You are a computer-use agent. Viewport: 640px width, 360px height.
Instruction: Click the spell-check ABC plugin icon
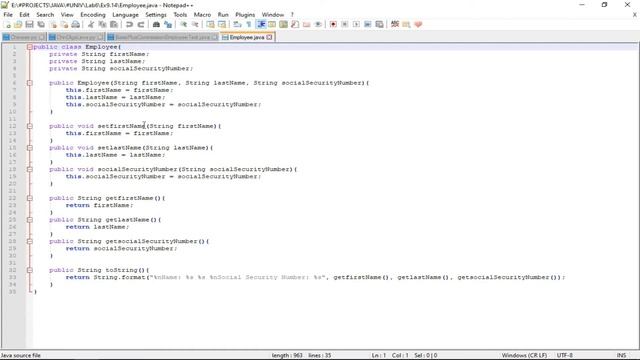pos(395,24)
